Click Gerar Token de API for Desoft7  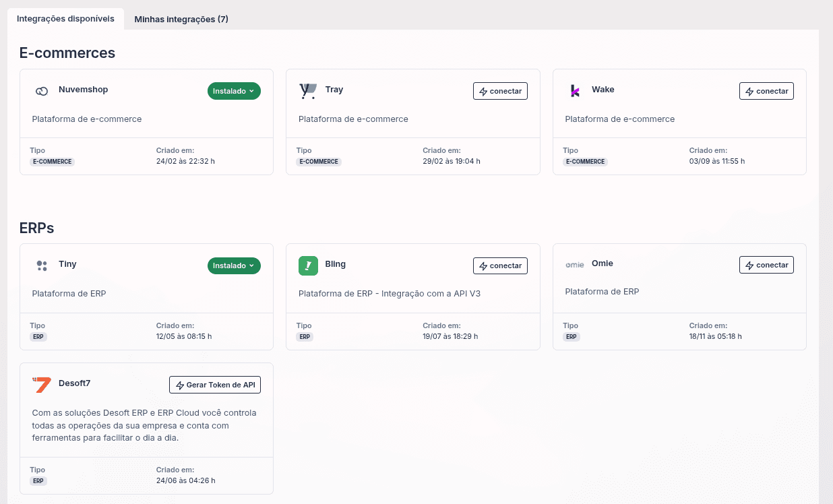point(215,385)
